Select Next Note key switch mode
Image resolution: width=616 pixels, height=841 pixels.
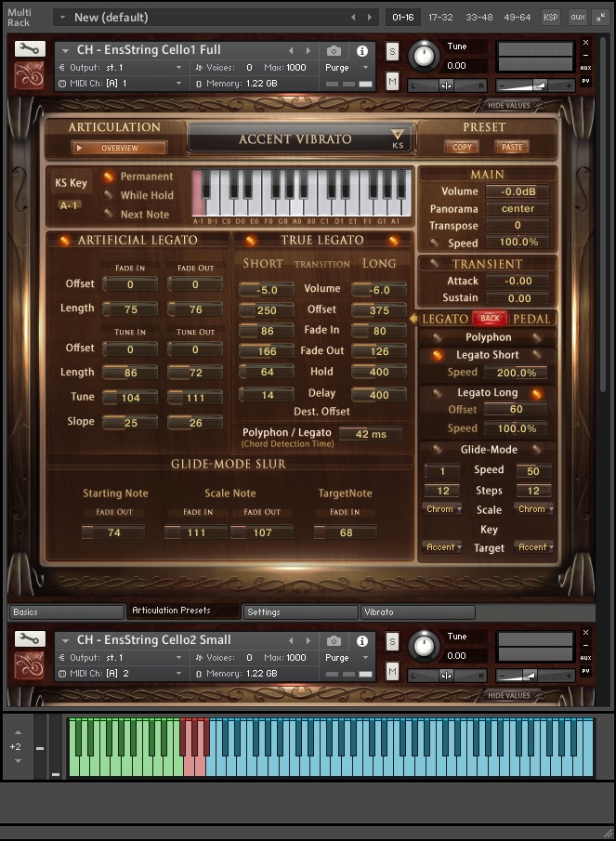coord(109,214)
